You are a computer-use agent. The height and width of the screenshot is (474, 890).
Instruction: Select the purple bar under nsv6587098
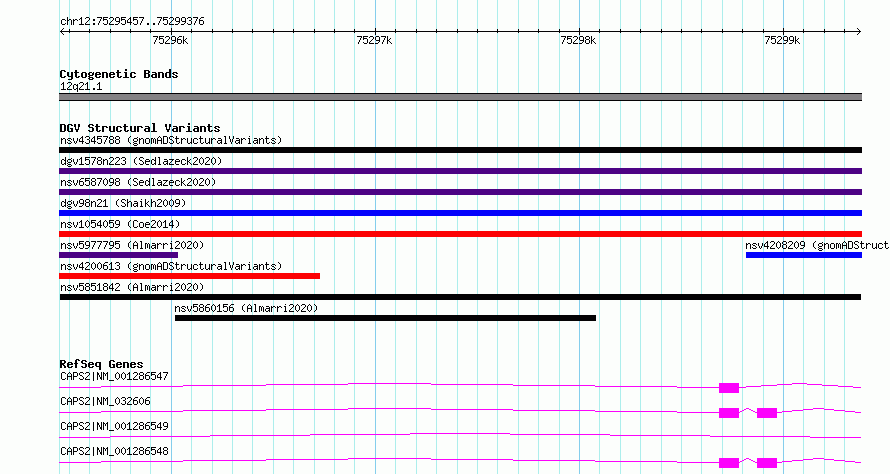click(460, 192)
